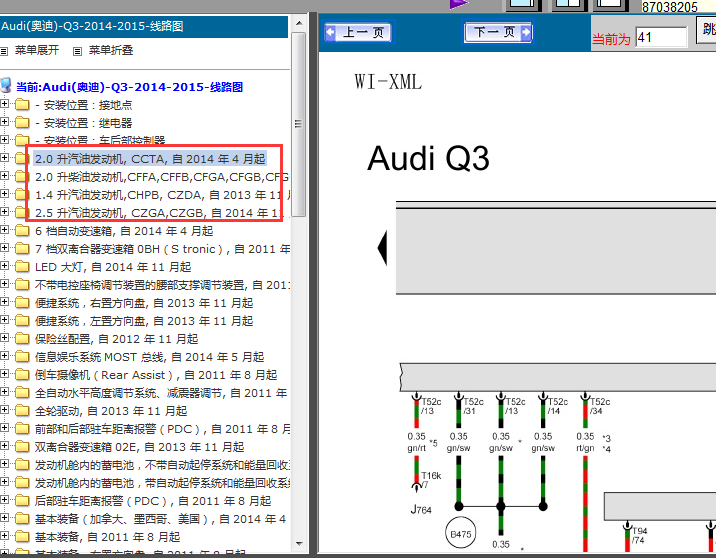Select 倒车摄像机 (Rear Assist) item
This screenshot has height=558, width=716.
coord(156,375)
